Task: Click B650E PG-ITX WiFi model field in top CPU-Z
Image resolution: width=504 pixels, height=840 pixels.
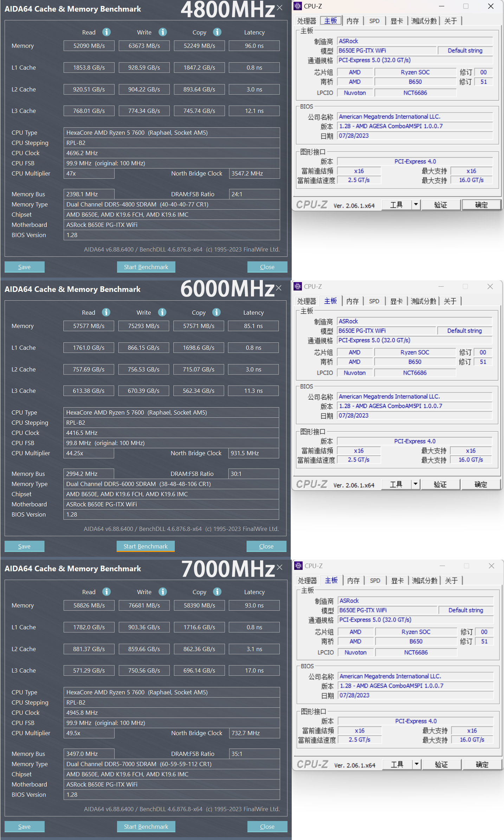Action: tap(387, 51)
